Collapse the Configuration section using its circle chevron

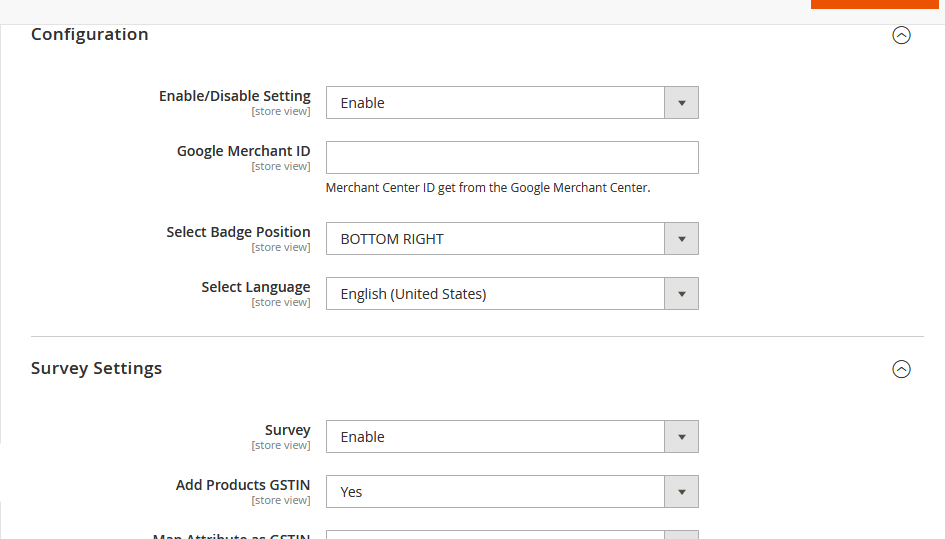tap(901, 35)
